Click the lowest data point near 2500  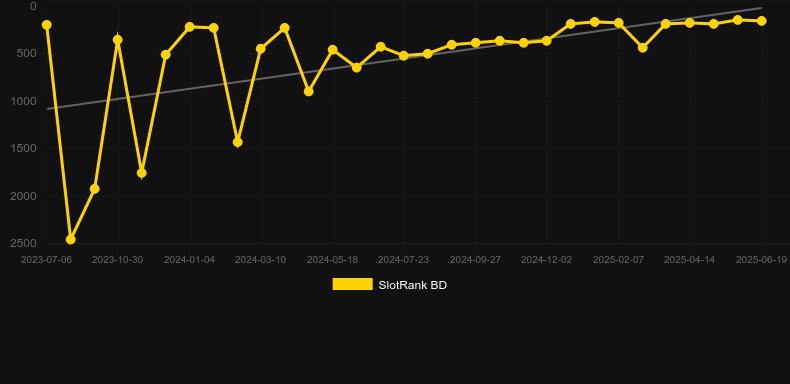71,239
